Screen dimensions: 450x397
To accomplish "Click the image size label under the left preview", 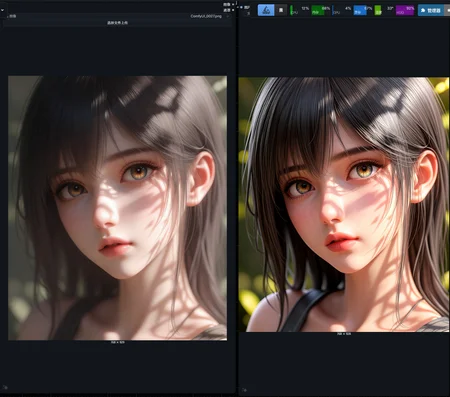I will 118,342.
